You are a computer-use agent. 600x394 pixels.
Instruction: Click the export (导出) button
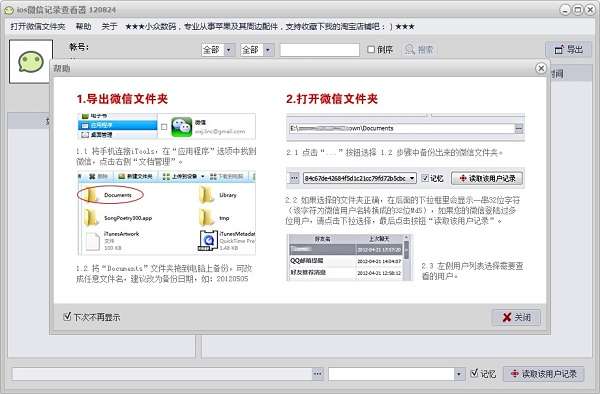point(569,50)
